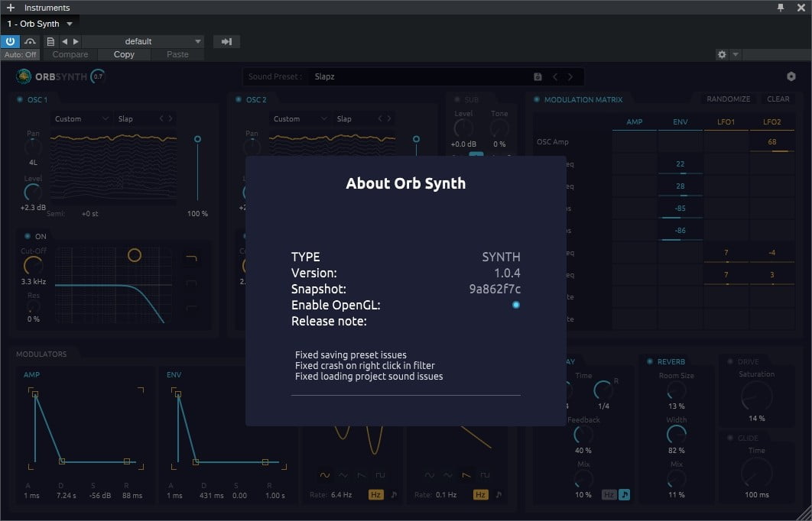The height and width of the screenshot is (521, 812).
Task: Open Orb Synth plugin settings gear
Action: tap(791, 76)
